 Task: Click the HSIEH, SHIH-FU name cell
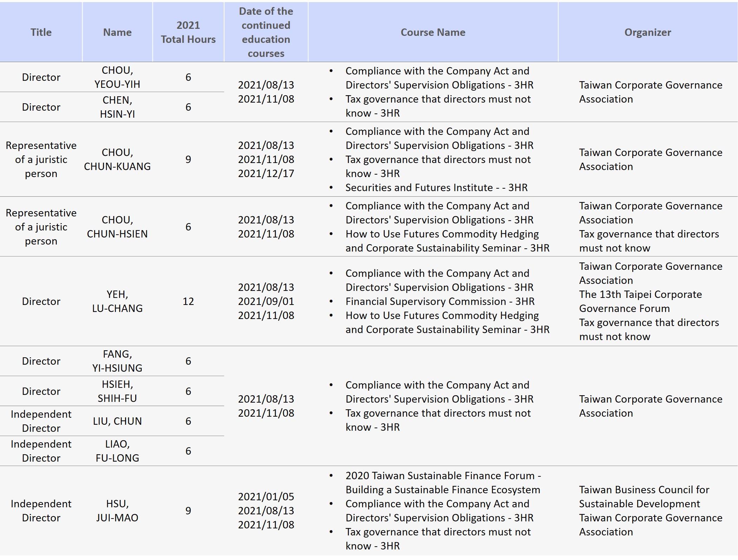pos(117,391)
